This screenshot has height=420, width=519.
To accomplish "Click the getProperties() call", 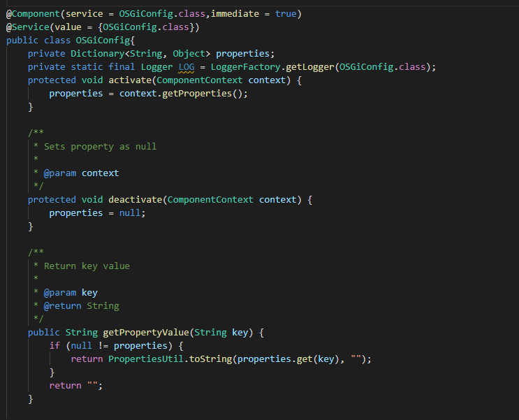I will coord(203,94).
